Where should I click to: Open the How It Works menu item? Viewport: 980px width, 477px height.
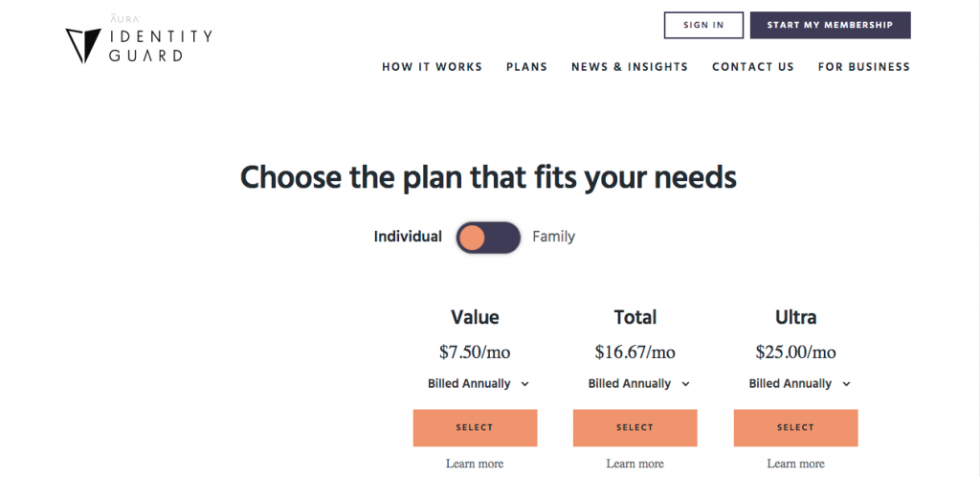click(x=433, y=67)
